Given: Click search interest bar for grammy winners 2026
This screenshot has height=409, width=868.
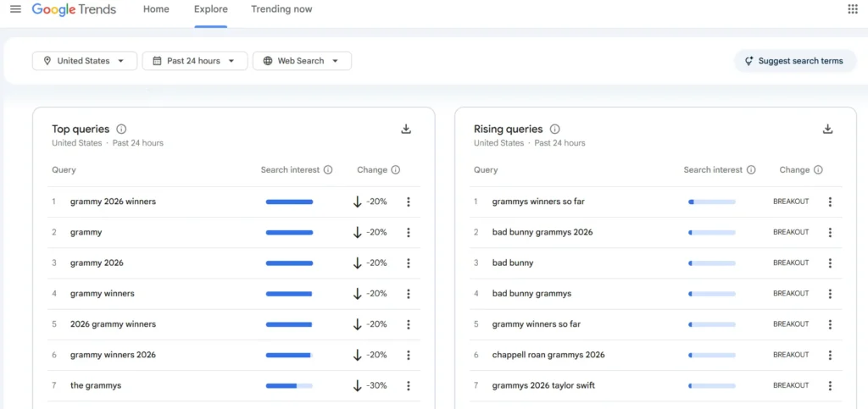Looking at the screenshot, I should pyautogui.click(x=289, y=355).
